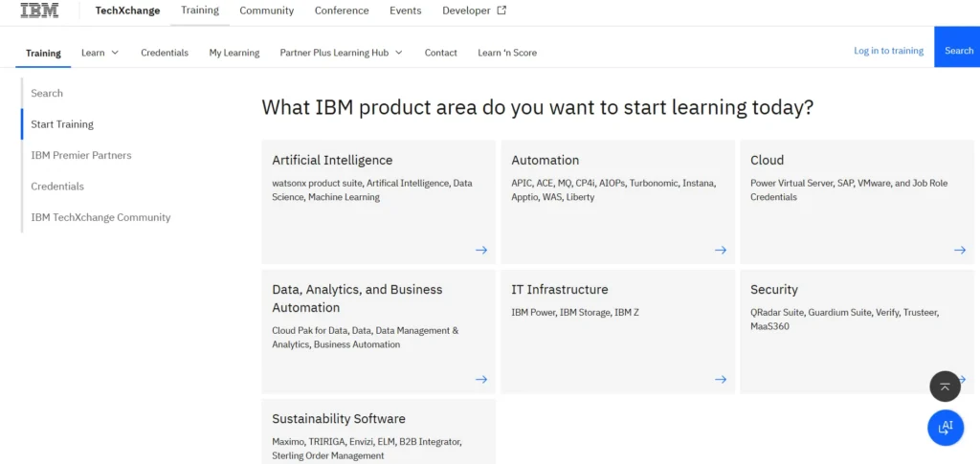Select the Credentials menu item in subnav

point(165,53)
